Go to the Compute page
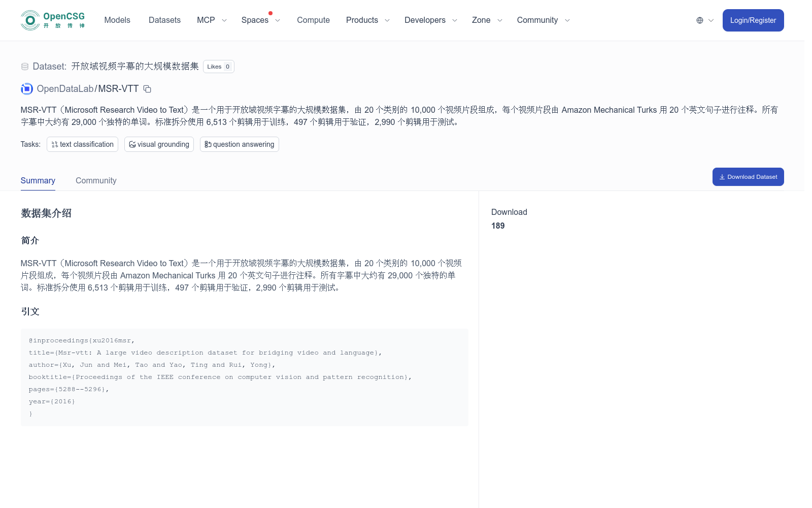This screenshot has width=812, height=508. point(313,20)
